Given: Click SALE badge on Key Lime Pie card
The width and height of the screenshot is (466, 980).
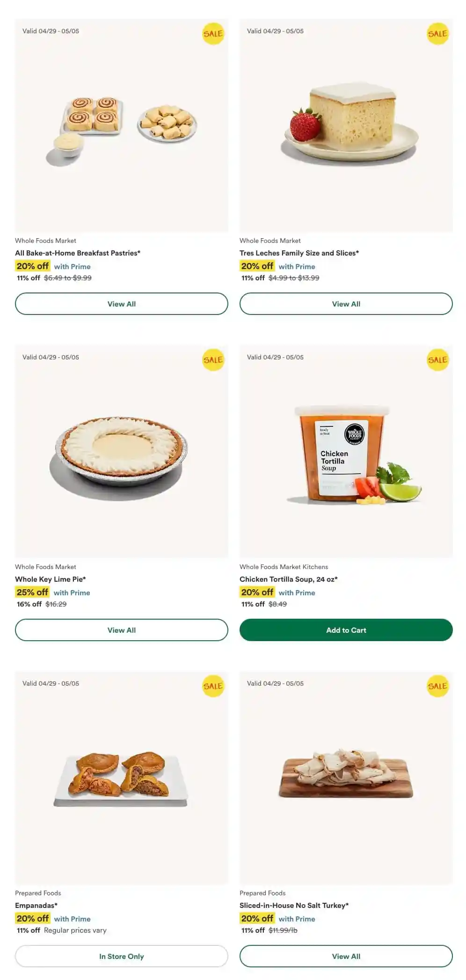Looking at the screenshot, I should pyautogui.click(x=213, y=360).
